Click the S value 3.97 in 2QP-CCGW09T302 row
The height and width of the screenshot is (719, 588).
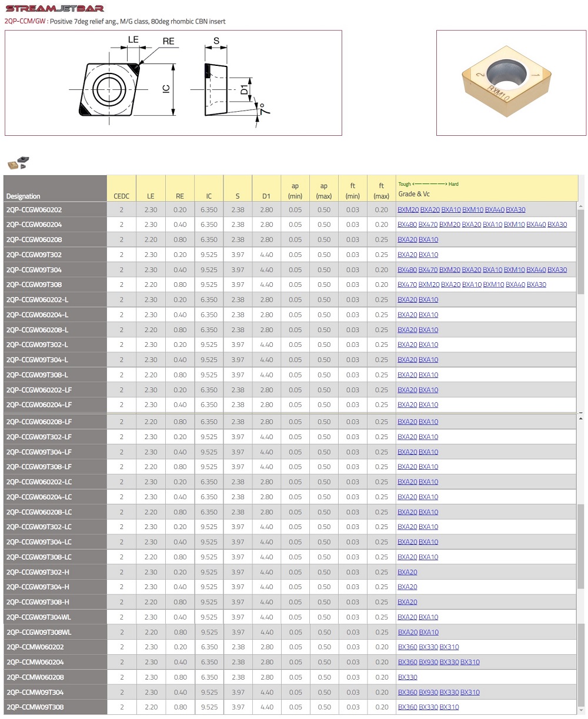coord(238,255)
